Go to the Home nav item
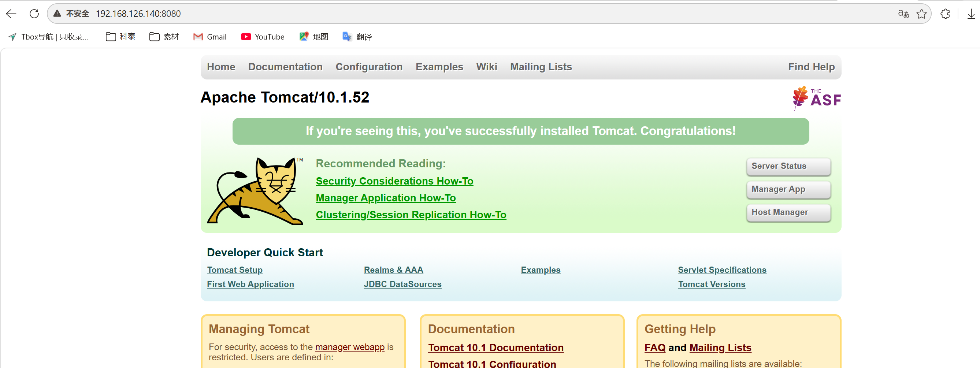The width and height of the screenshot is (980, 368). [221, 67]
